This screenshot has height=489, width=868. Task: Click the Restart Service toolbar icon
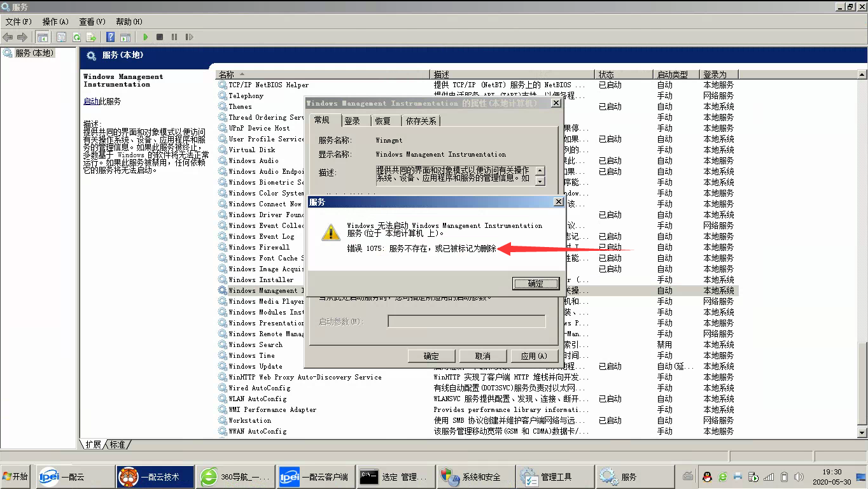point(189,38)
